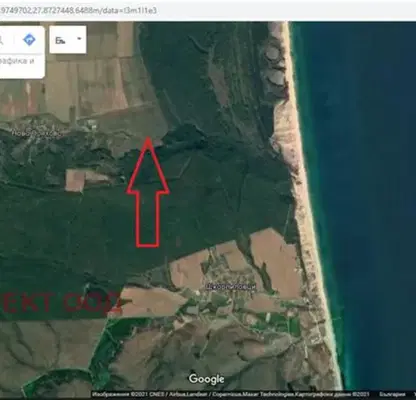The image size is (416, 400).
Task: Click the Ново Оряхово village label
Action: tap(37, 133)
